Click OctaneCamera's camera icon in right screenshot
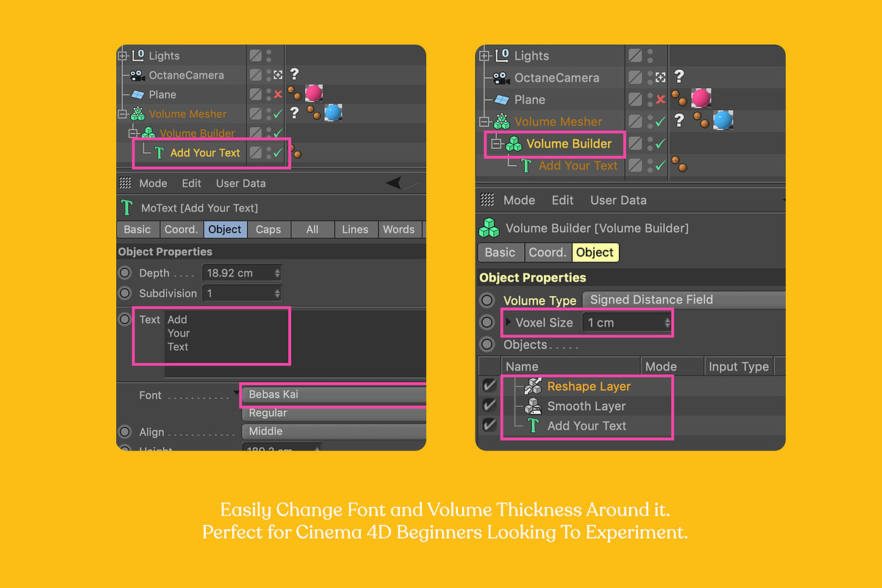Viewport: 882px width, 588px height. pos(502,78)
